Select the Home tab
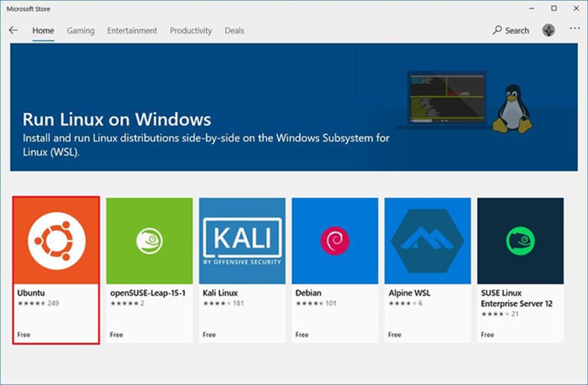Image resolution: width=588 pixels, height=385 pixels. point(43,30)
